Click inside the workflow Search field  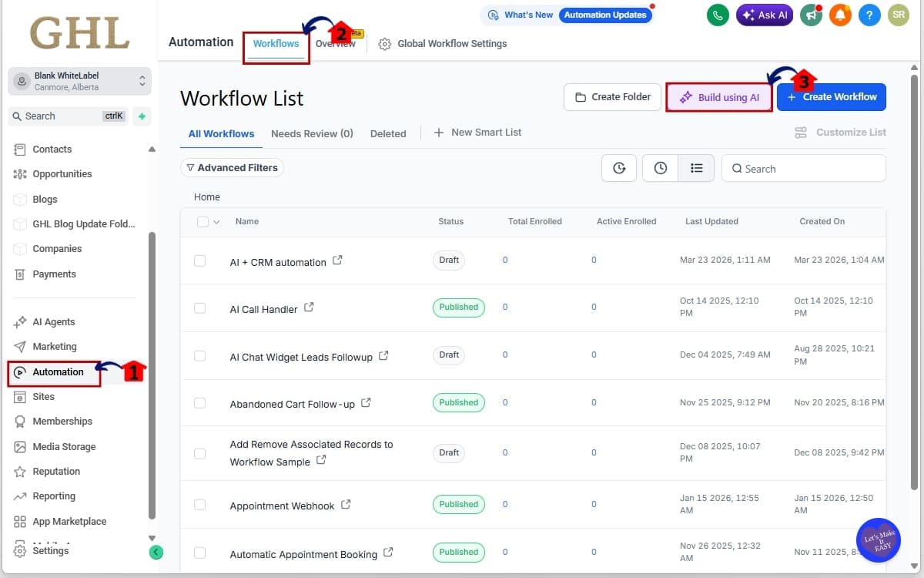coord(803,168)
